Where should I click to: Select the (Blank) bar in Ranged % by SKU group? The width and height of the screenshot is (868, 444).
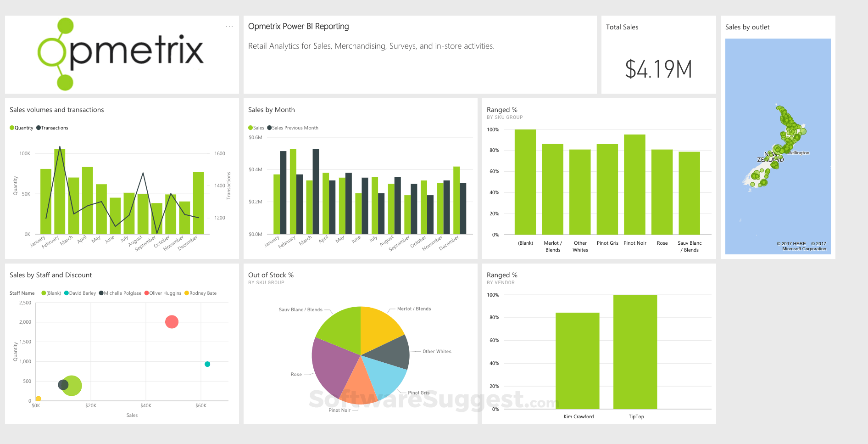point(525,182)
